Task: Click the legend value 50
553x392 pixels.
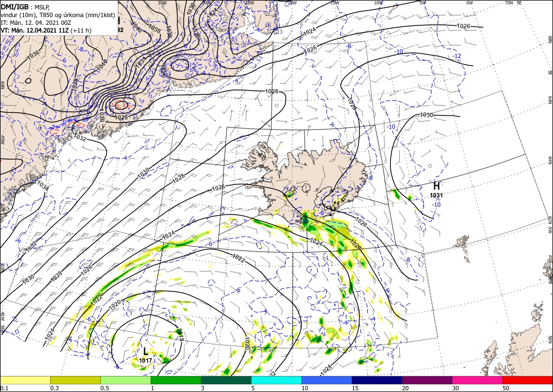Action: [506, 388]
